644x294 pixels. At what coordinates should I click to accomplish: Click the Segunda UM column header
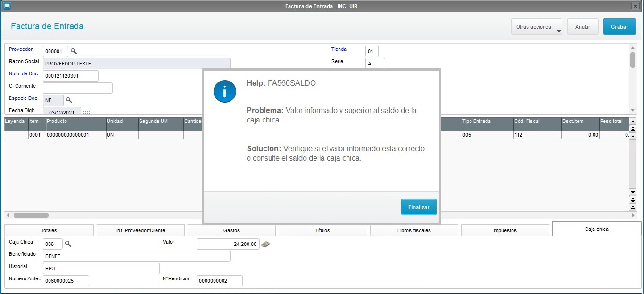pos(161,124)
